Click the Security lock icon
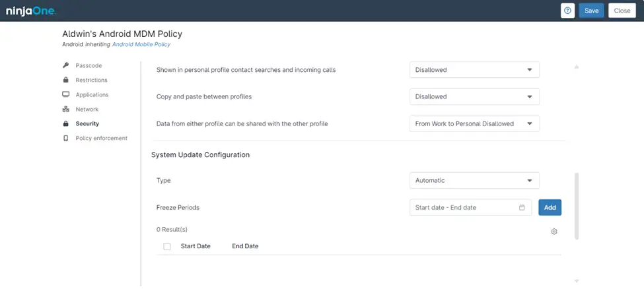 click(x=65, y=123)
